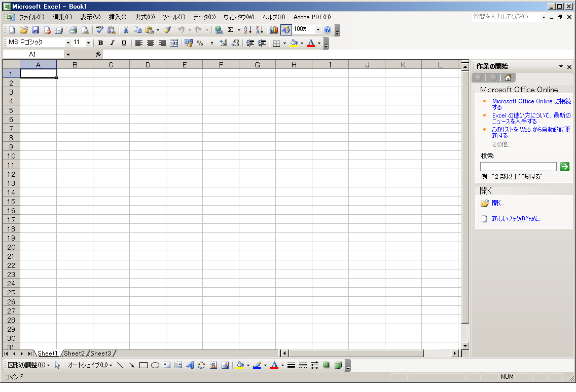Open the 挿入 menu
This screenshot has width=576, height=392.
(118, 17)
